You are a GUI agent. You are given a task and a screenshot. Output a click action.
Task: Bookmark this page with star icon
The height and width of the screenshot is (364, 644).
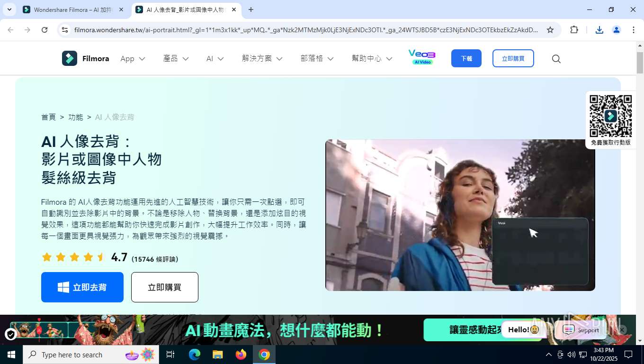(x=550, y=30)
